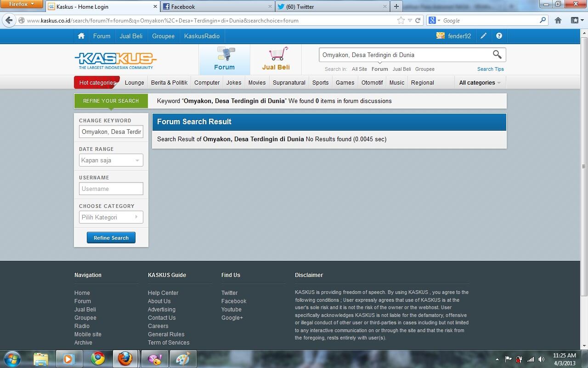Search Google with the search bar magnifier
This screenshot has height=368, width=588.
(x=543, y=20)
